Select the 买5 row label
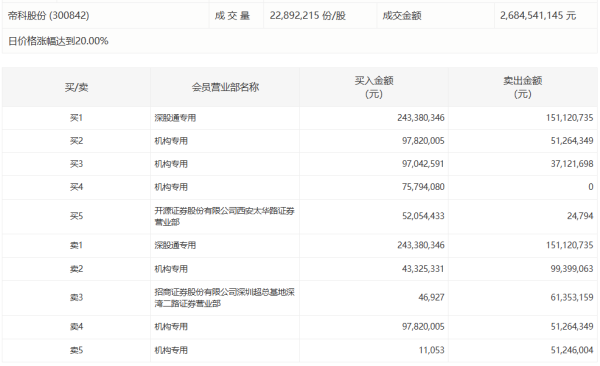Viewport: 600px width, 366px height. coord(76,216)
